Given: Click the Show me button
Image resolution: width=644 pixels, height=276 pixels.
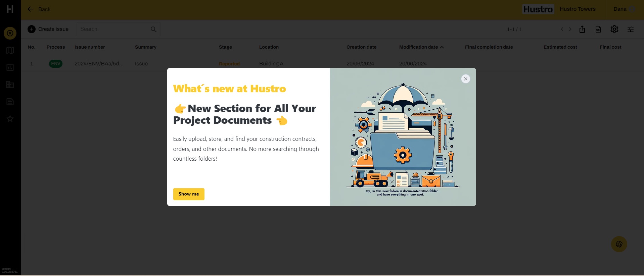Looking at the screenshot, I should coord(189,194).
